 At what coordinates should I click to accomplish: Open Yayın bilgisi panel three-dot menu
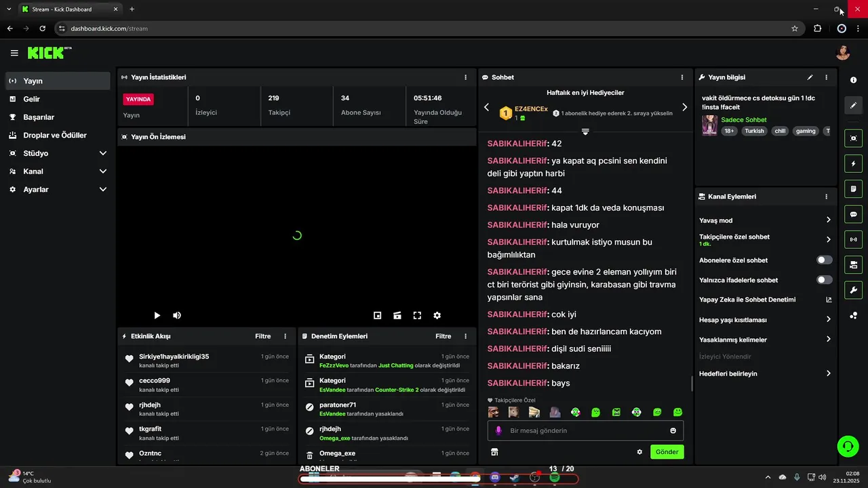coord(826,77)
